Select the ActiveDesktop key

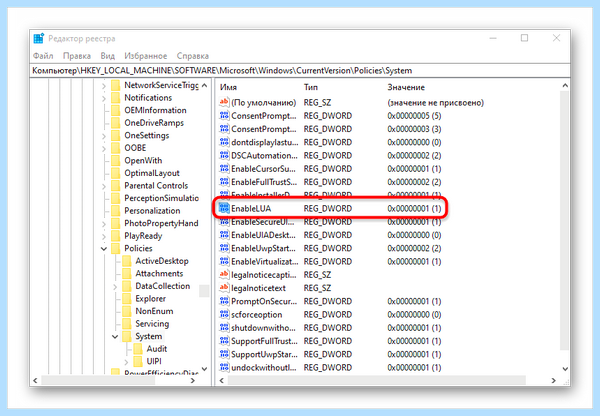162,261
